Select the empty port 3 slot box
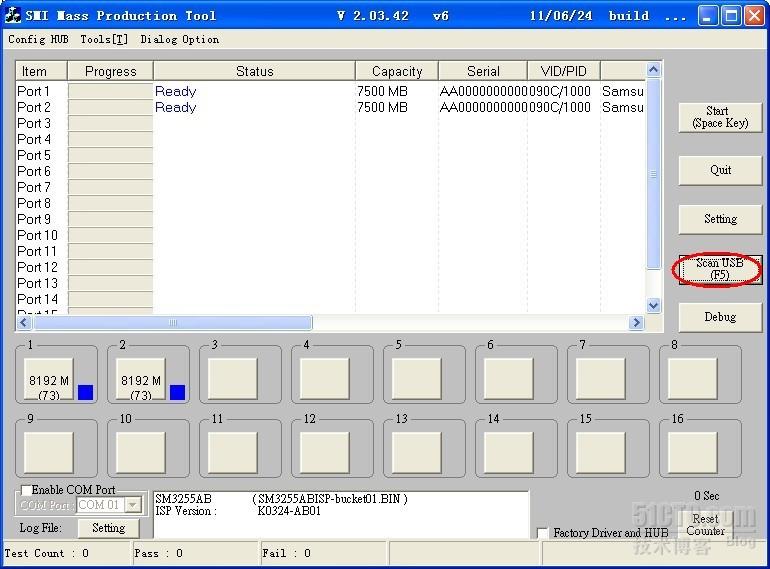This screenshot has height=569, width=770. (x=233, y=379)
